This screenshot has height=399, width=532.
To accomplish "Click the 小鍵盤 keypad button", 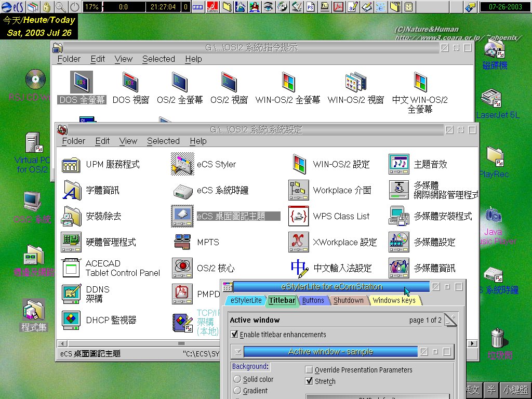I will (x=515, y=390).
